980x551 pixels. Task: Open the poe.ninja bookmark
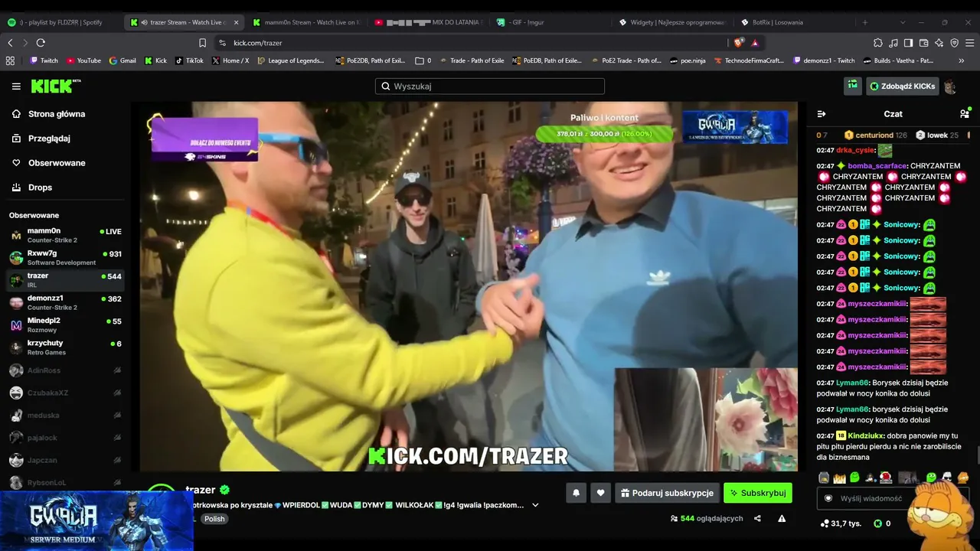click(x=688, y=60)
